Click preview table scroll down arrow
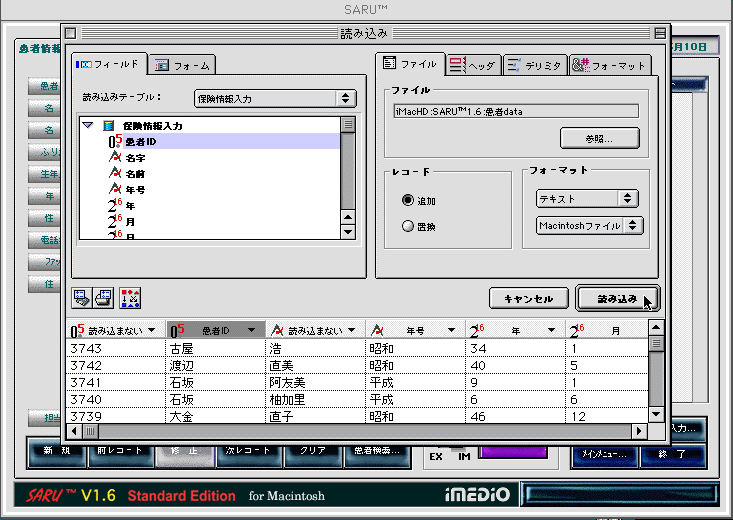Viewport: 733px width, 520px height. pos(656,414)
